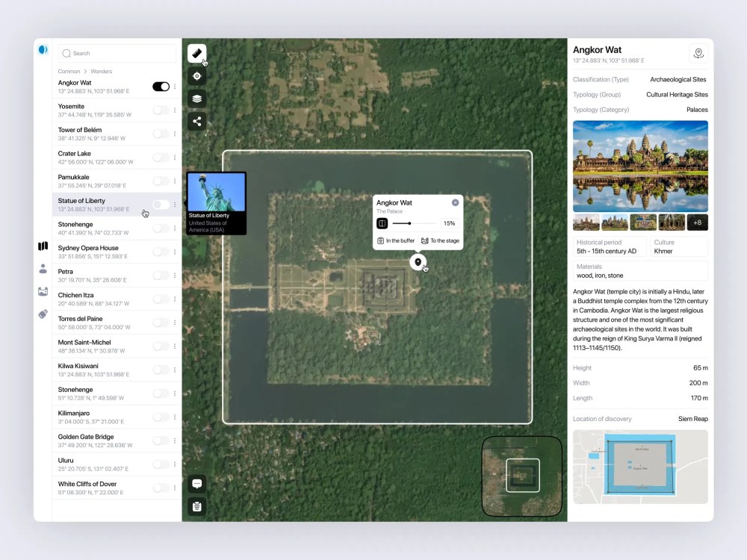Enable the Yosemite toggle
Image resolution: width=747 pixels, height=560 pixels.
click(161, 110)
